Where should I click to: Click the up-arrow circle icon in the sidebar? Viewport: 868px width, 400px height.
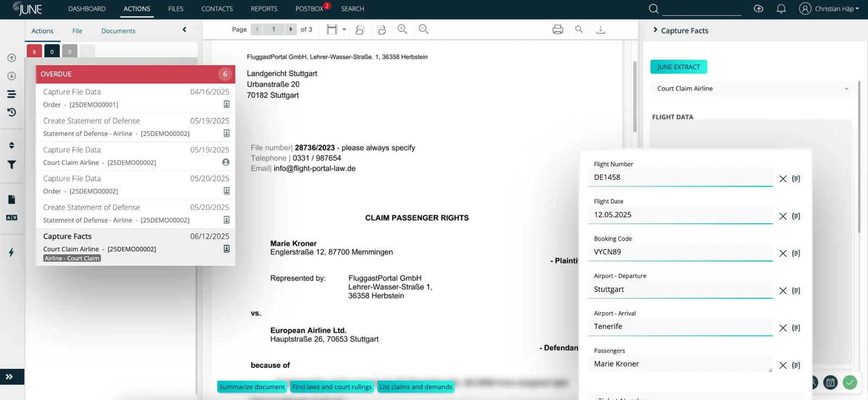[x=11, y=58]
